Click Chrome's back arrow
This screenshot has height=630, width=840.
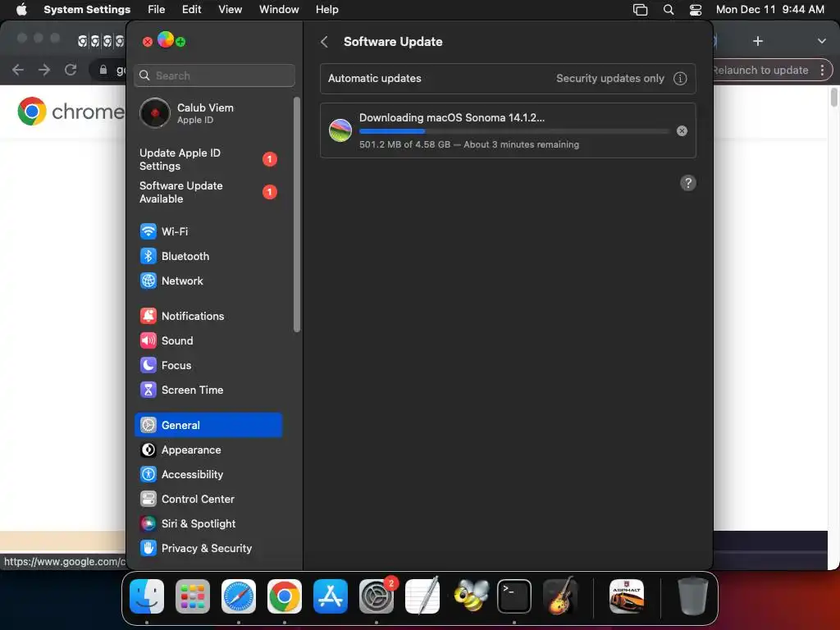pyautogui.click(x=18, y=70)
